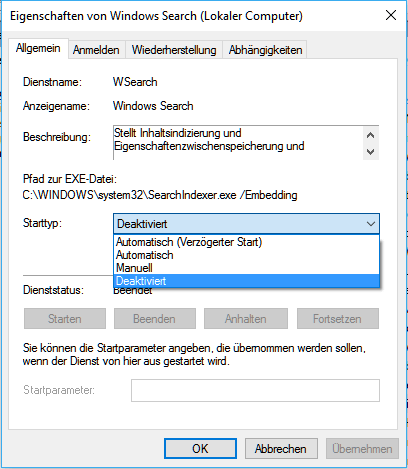
Task: Select Manuell start type
Action: click(246, 268)
